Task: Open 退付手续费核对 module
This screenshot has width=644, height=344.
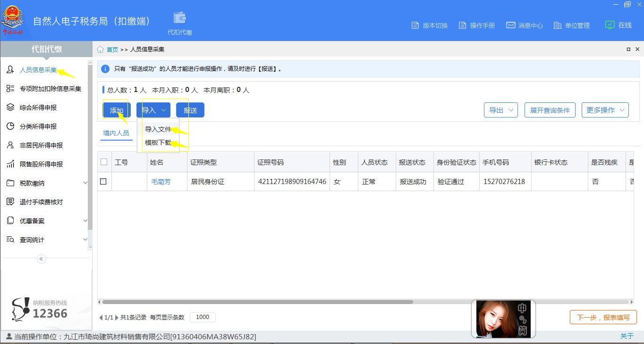Action: 42,201
